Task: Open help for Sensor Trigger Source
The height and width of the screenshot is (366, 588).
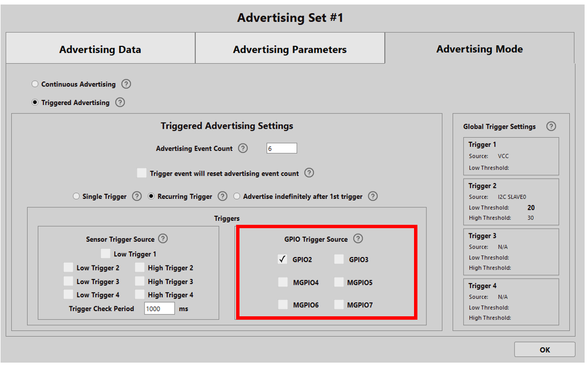Action: pyautogui.click(x=163, y=239)
